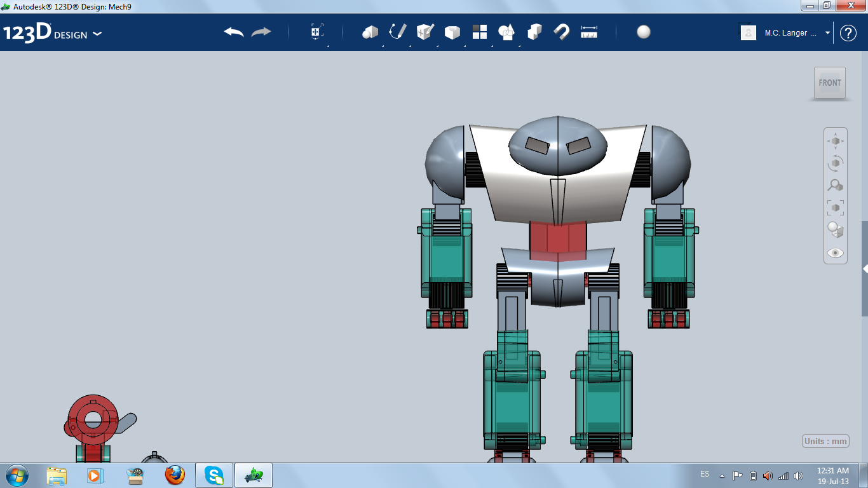
Task: Open the Material sphere tool
Action: [x=644, y=32]
